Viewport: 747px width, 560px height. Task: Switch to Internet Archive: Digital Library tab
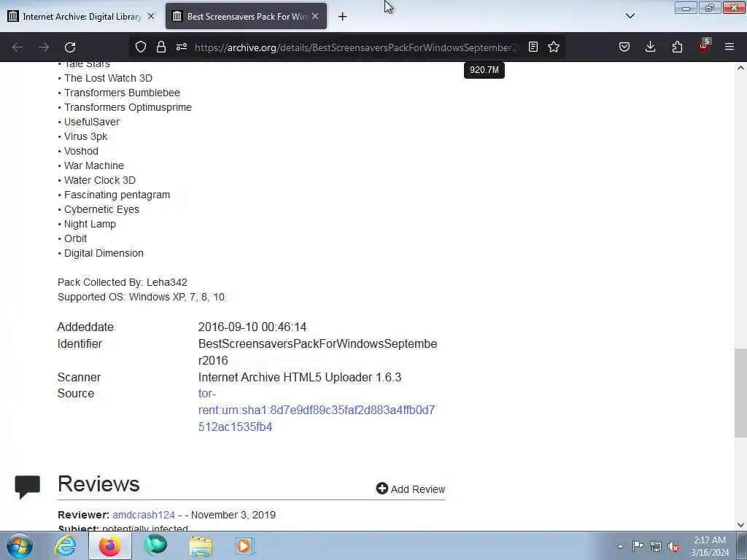(82, 16)
